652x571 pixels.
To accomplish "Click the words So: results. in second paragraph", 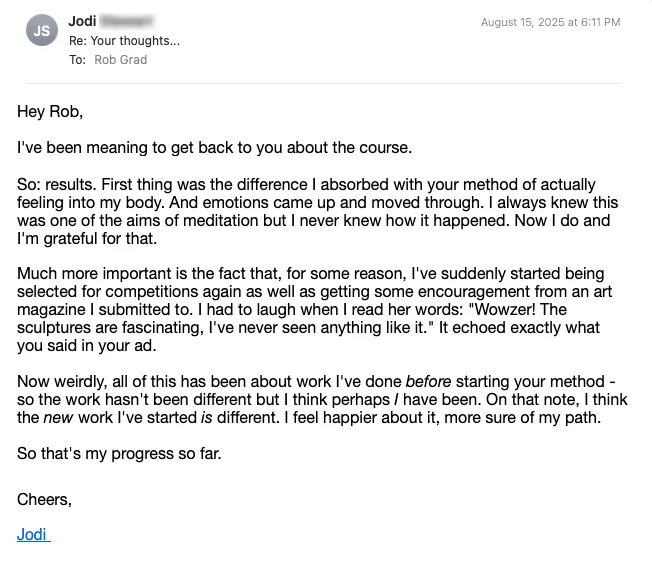I will point(57,184).
